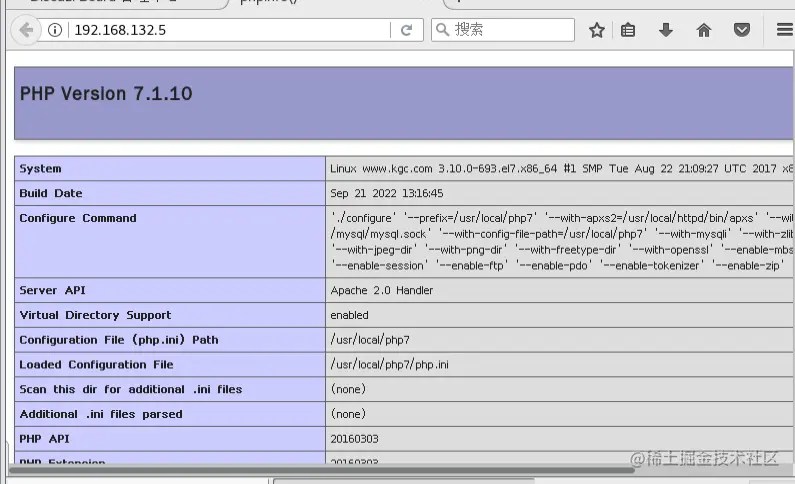Select the Linux www.kgc.com system value
This screenshot has width=795, height=484.
point(561,169)
